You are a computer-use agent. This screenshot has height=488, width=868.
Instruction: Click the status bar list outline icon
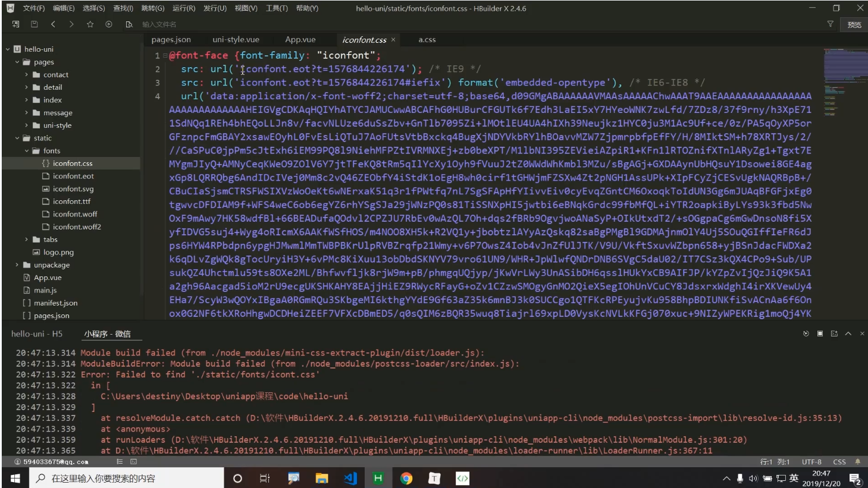click(x=120, y=462)
